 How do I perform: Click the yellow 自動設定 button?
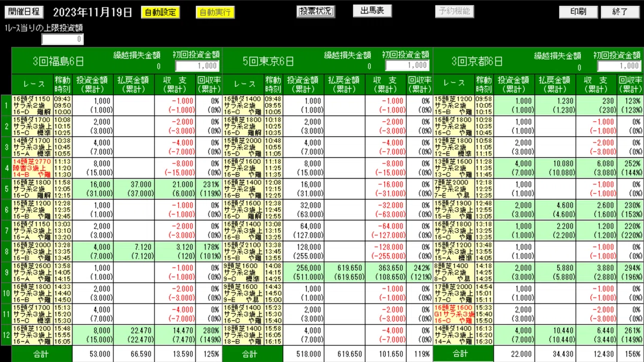pos(160,12)
